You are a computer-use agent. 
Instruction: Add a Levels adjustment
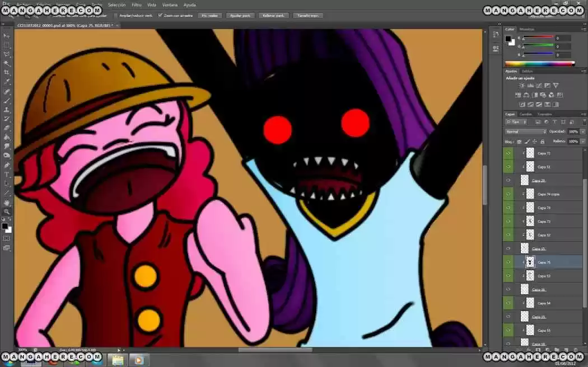pos(530,86)
